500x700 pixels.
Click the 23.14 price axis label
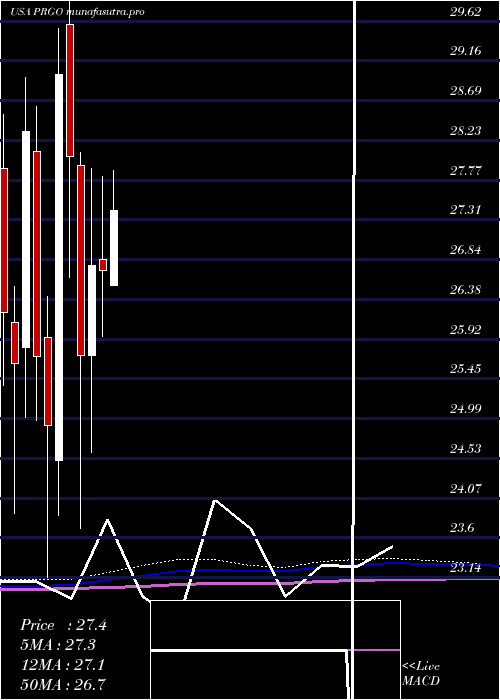pos(466,568)
